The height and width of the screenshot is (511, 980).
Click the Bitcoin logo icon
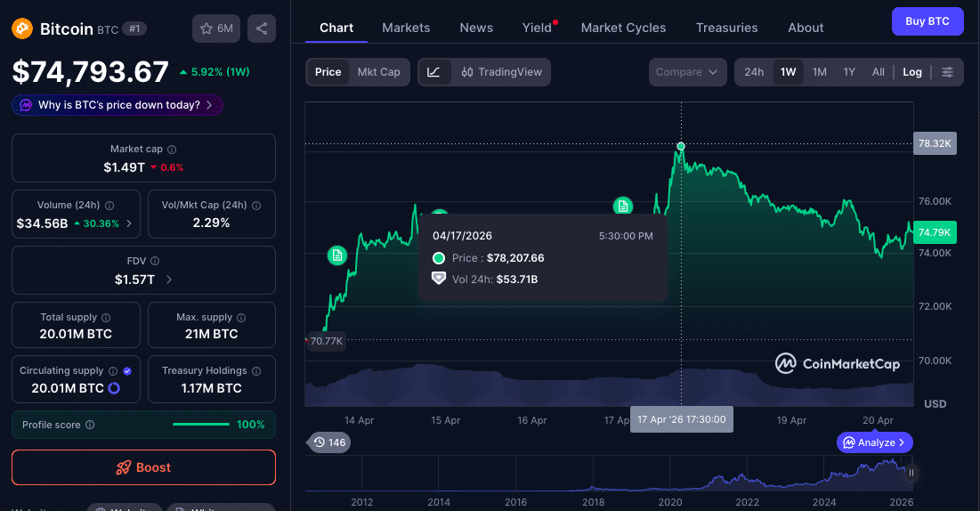pos(22,28)
